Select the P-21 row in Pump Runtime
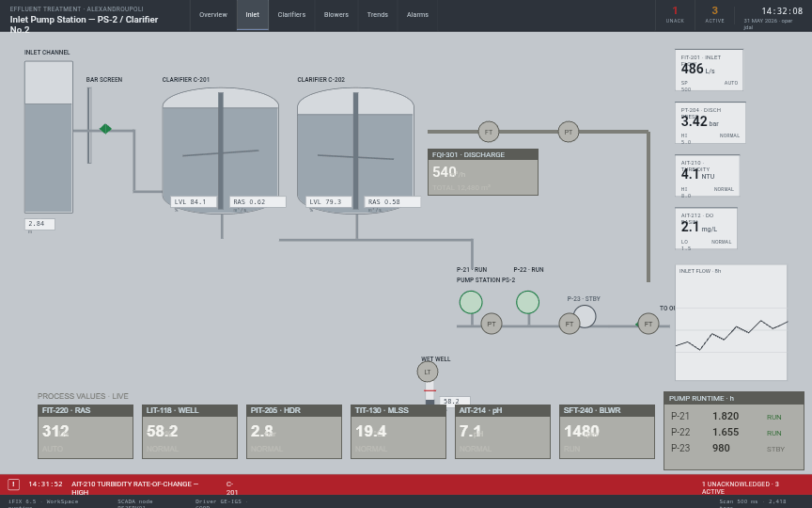The width and height of the screenshot is (812, 508). [x=734, y=416]
